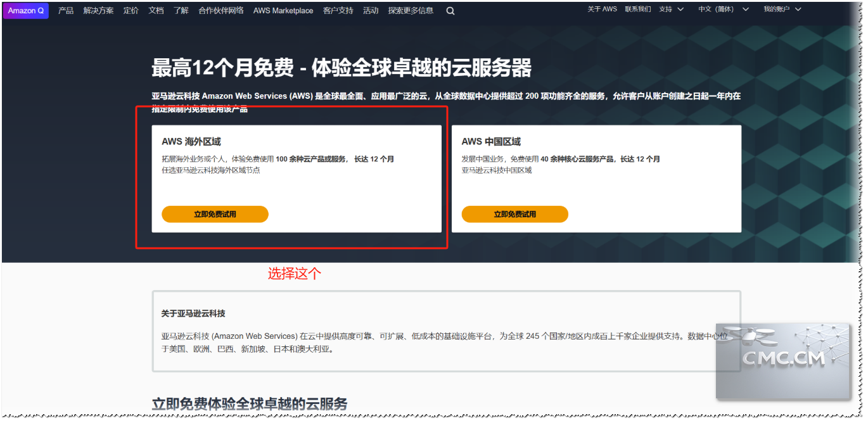Screen dimensions: 868x423
Task: Visit AWS Marketplace link
Action: tap(283, 11)
